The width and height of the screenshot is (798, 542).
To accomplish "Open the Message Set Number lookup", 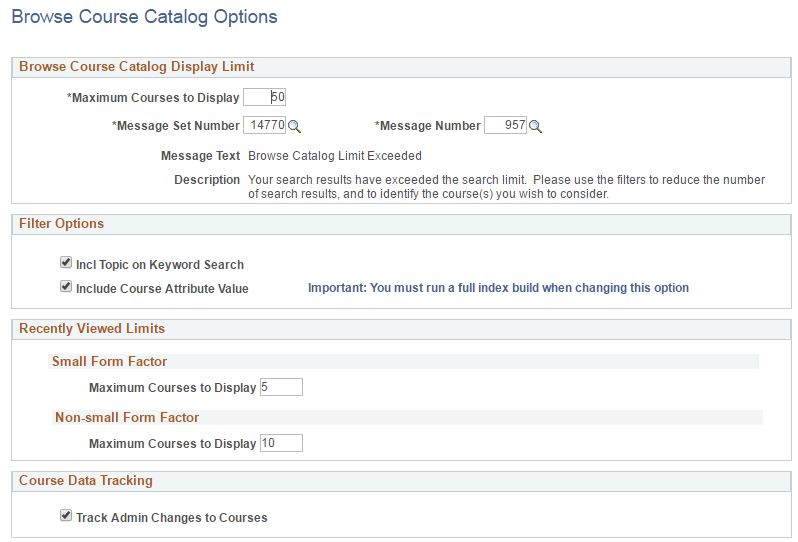I will [295, 127].
